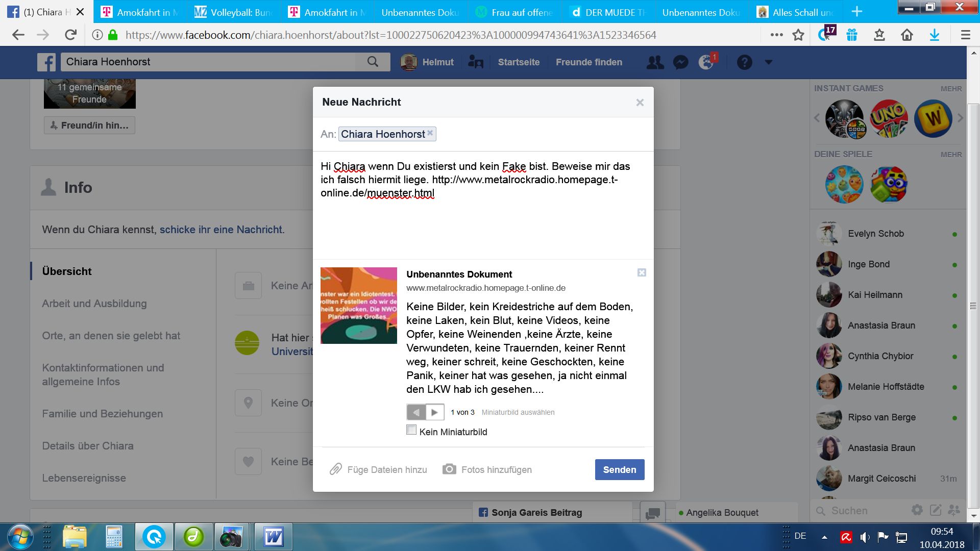
Task: Close the Neue Nachricht dialog
Action: click(640, 103)
